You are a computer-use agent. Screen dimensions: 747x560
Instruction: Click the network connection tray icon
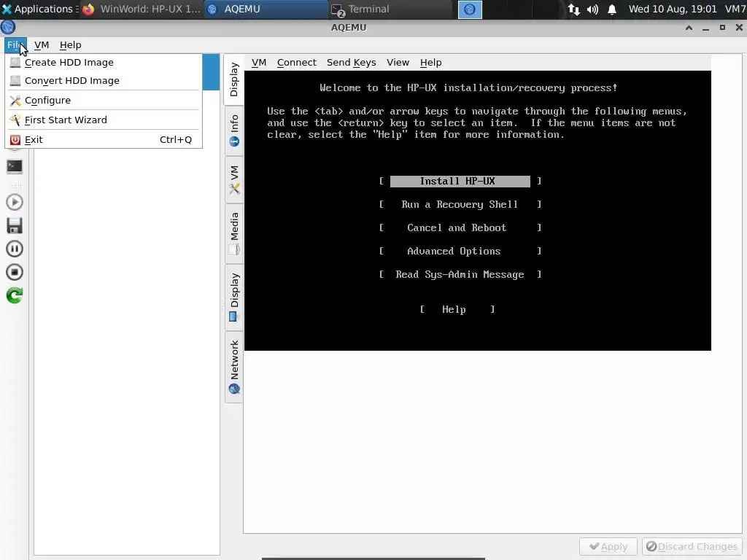[x=573, y=9]
